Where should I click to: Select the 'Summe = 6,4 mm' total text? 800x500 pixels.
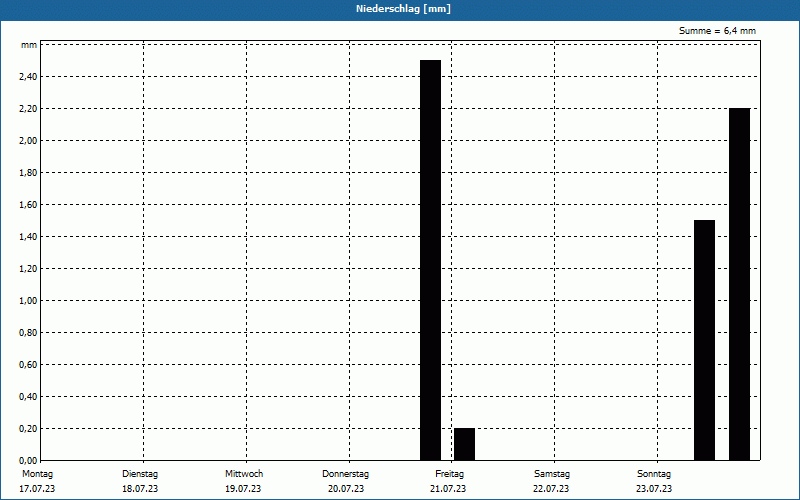click(x=717, y=31)
